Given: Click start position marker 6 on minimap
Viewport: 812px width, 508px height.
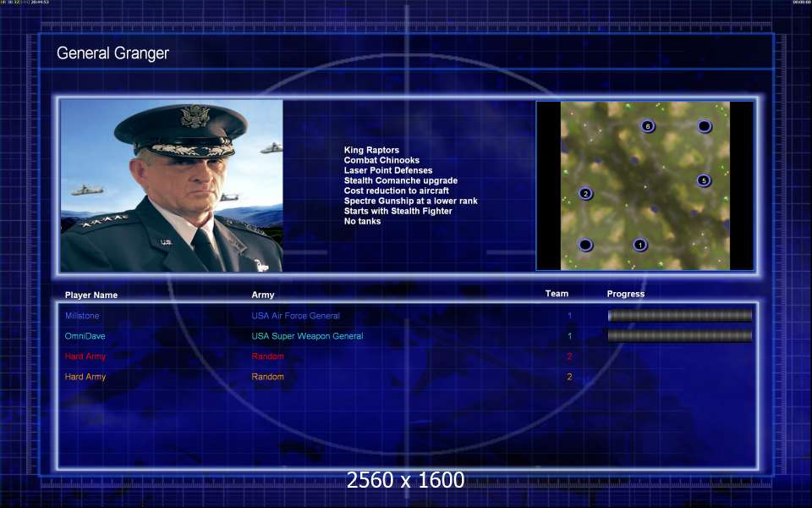Looking at the screenshot, I should [x=647, y=126].
